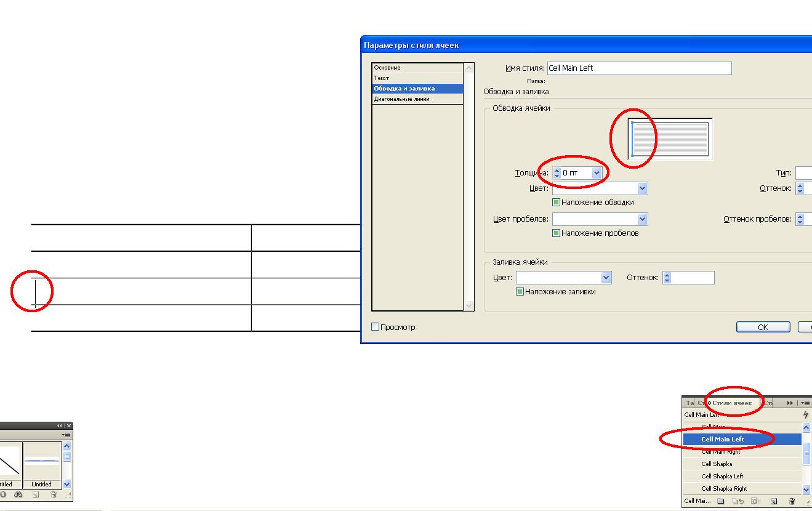Viewport: 812px width, 511px height.
Task: Click the binoculars icon in the left panel
Action: pyautogui.click(x=18, y=494)
